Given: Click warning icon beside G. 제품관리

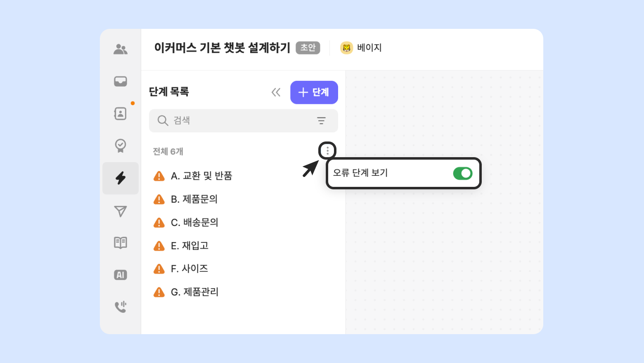Looking at the screenshot, I should (159, 292).
